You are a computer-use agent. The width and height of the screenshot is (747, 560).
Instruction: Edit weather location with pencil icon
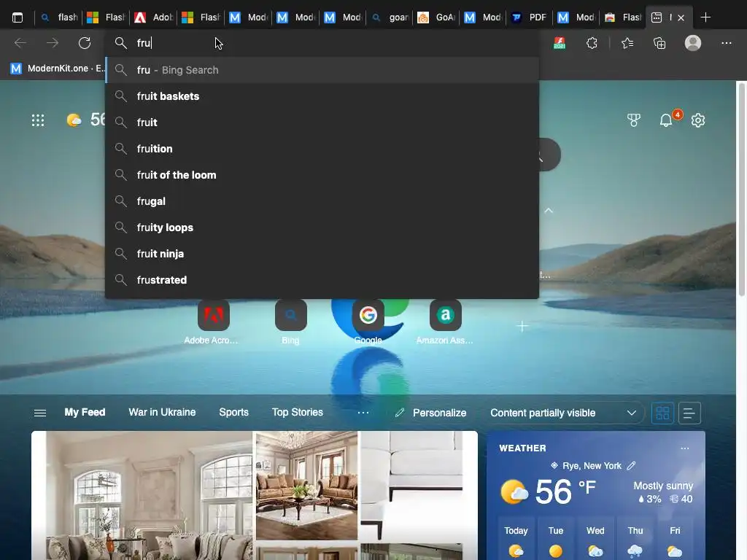[631, 466]
